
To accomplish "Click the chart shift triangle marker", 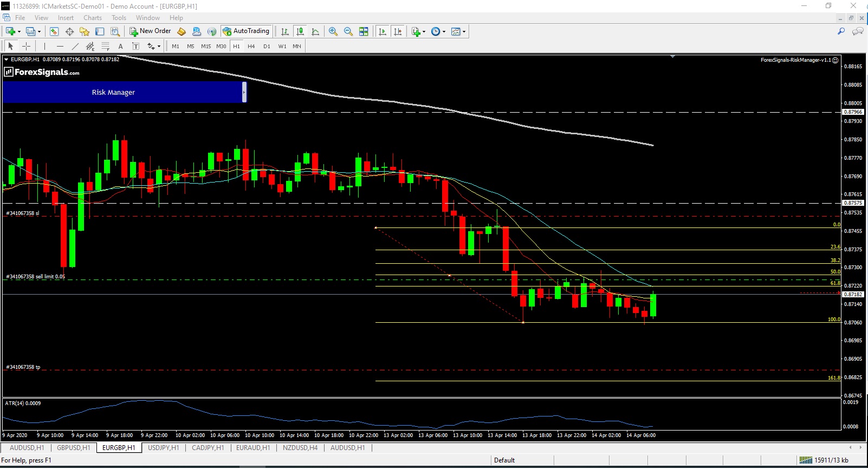I will click(672, 56).
